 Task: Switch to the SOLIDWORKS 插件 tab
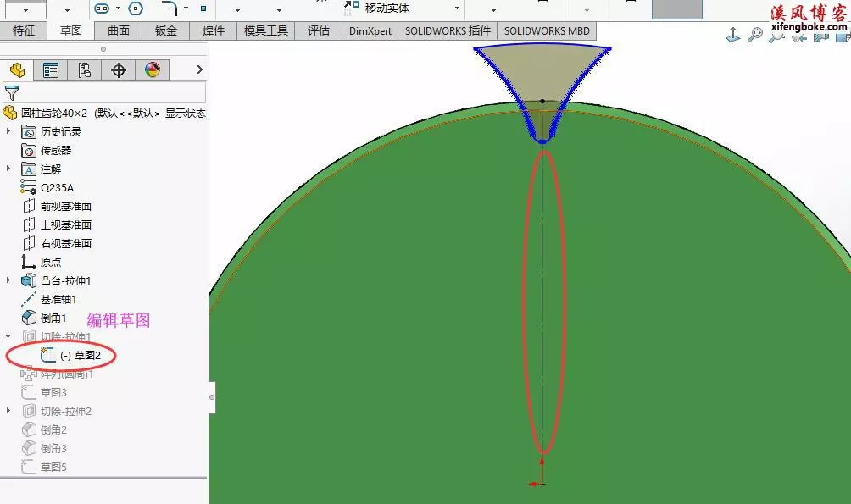[x=448, y=30]
